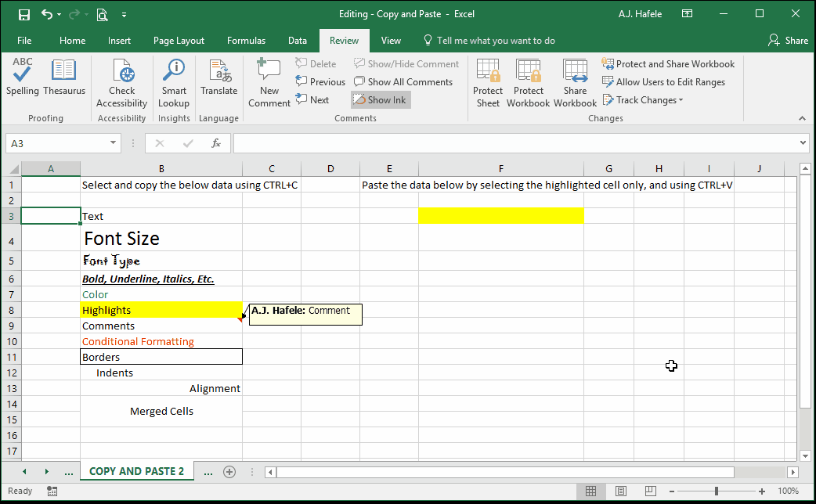Expand the formula bar
The width and height of the screenshot is (816, 504).
click(803, 142)
